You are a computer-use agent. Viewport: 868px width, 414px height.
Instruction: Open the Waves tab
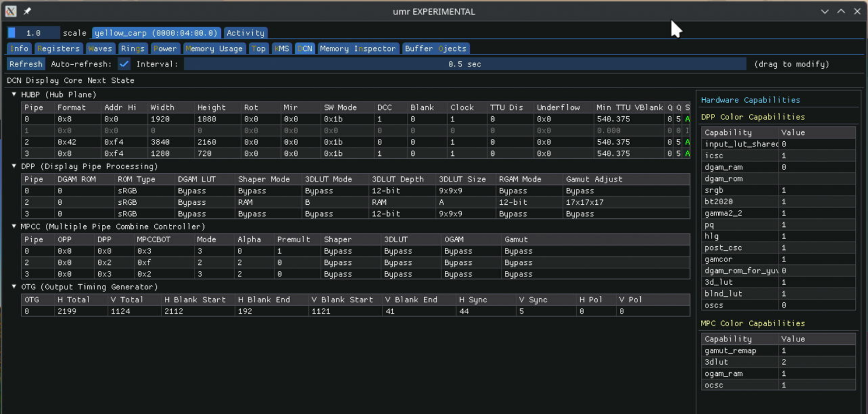(x=100, y=49)
